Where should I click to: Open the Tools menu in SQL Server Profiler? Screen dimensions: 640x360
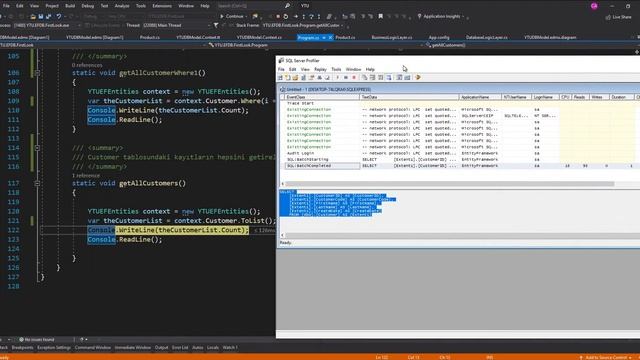click(x=336, y=69)
